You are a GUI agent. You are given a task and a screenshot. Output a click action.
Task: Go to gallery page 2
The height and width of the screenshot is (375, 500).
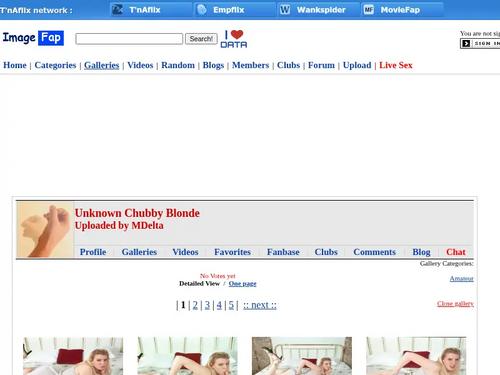pyautogui.click(x=195, y=305)
